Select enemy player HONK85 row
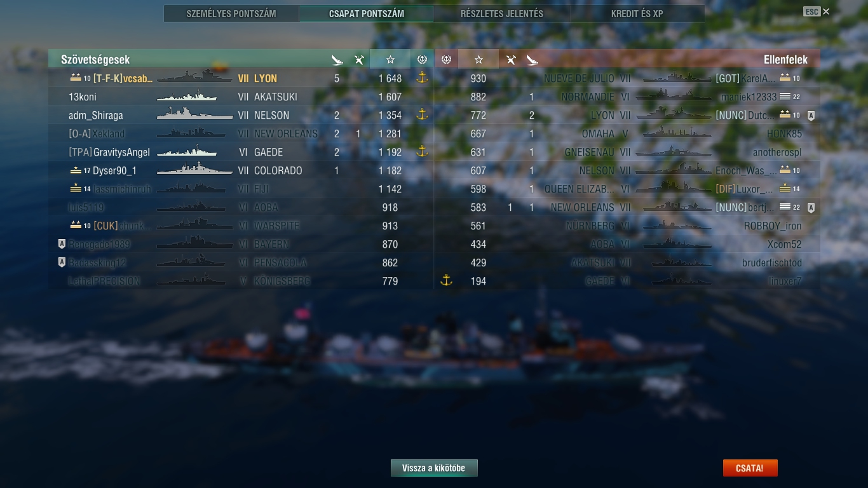 pos(627,133)
